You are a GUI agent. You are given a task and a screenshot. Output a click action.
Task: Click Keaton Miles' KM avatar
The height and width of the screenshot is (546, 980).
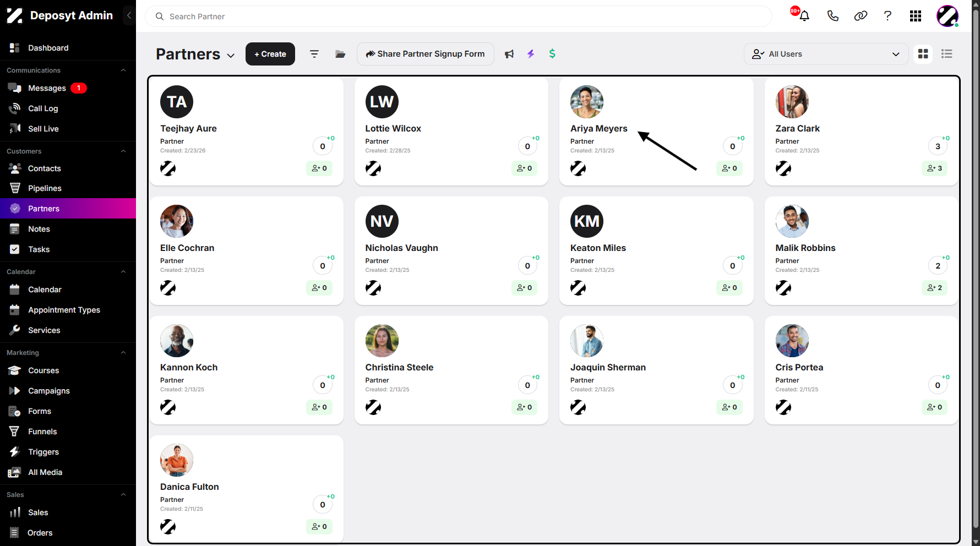[x=587, y=221]
